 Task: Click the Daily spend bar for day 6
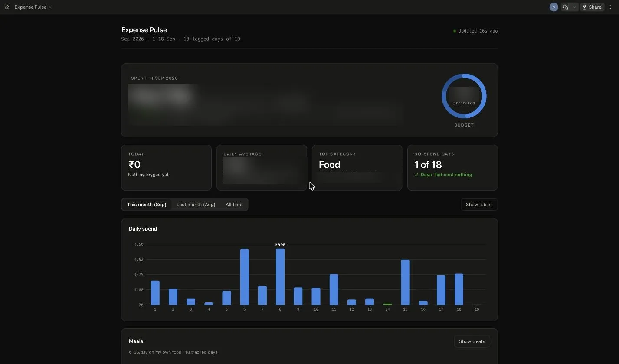245,276
